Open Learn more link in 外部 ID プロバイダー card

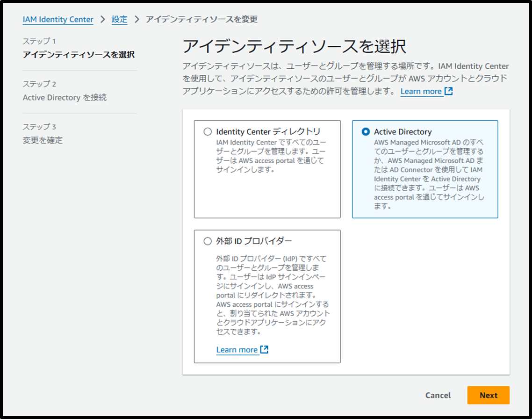pos(237,350)
